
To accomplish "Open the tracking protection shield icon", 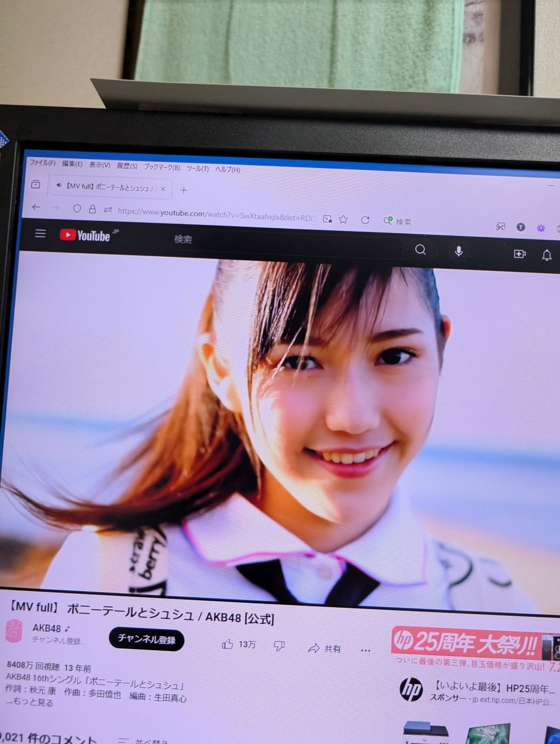I will pos(77,209).
